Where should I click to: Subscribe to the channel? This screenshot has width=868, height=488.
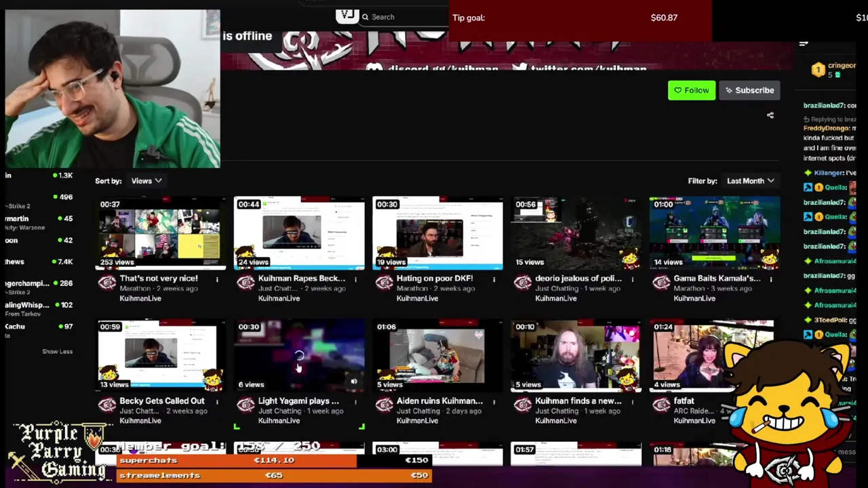point(749,90)
